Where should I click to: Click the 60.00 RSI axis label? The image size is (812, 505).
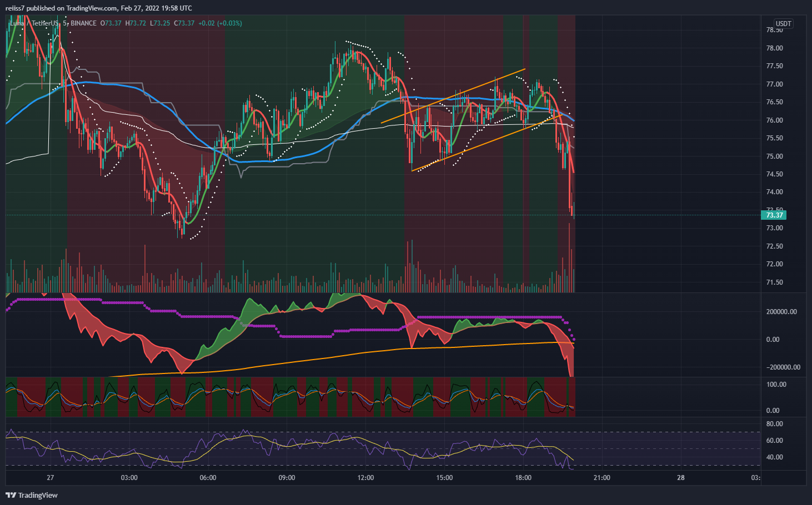coord(774,441)
